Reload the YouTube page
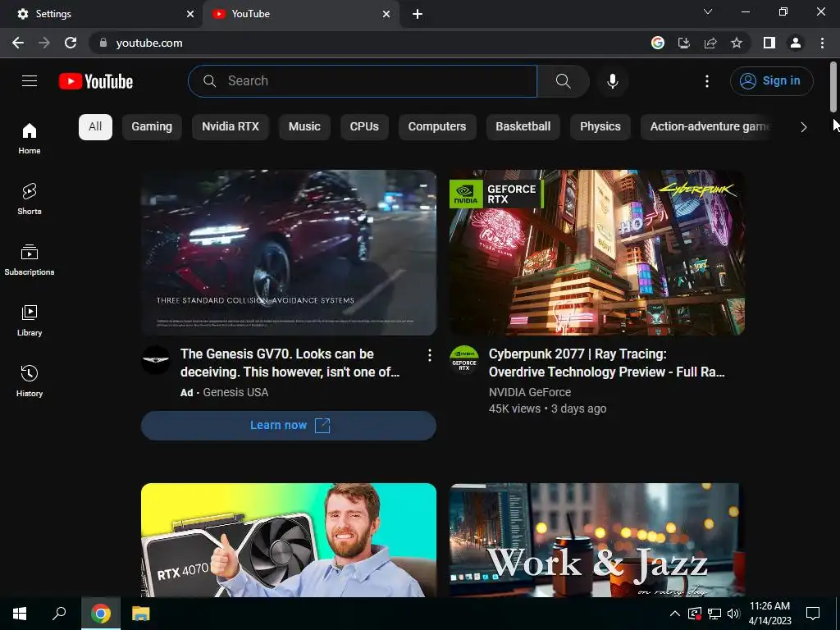The image size is (840, 630). click(x=71, y=43)
